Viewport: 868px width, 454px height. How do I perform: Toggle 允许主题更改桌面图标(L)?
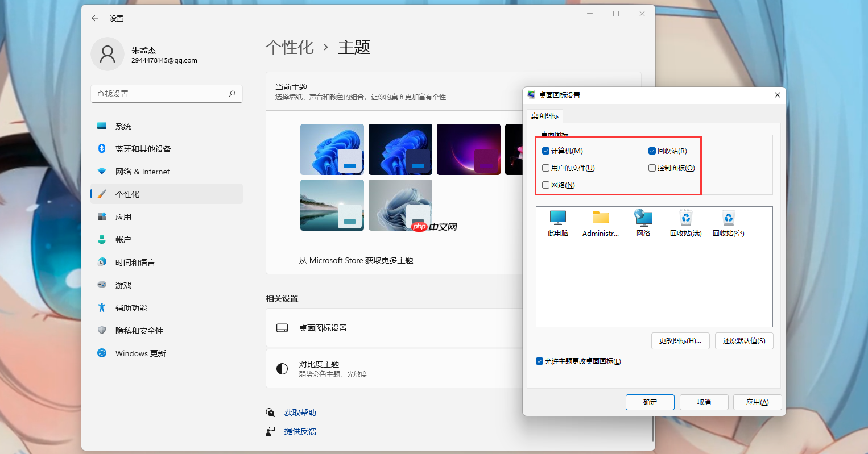[x=539, y=361]
